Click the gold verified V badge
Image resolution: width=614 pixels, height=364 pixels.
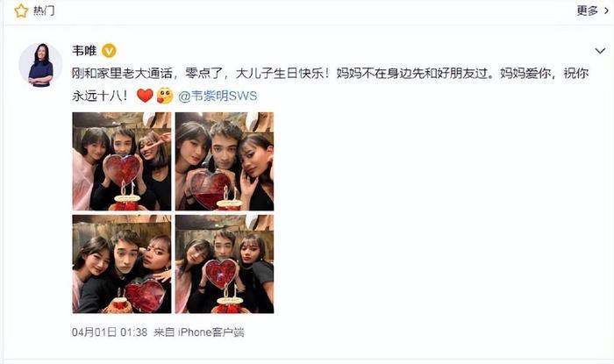point(109,51)
